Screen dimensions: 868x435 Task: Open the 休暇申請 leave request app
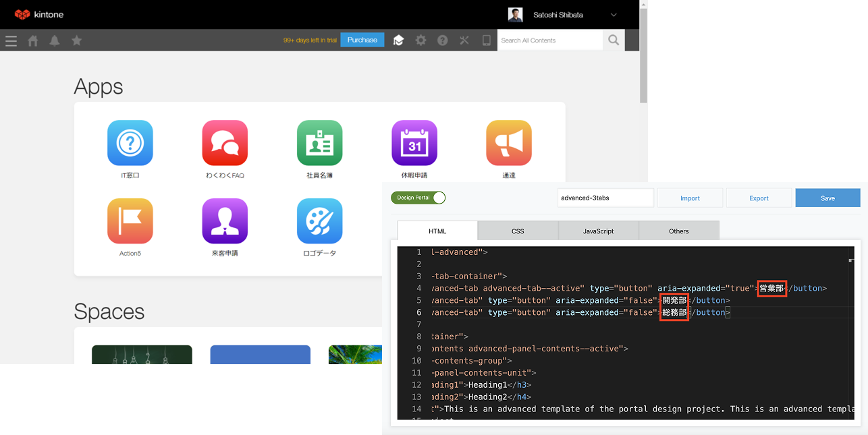[x=414, y=143]
